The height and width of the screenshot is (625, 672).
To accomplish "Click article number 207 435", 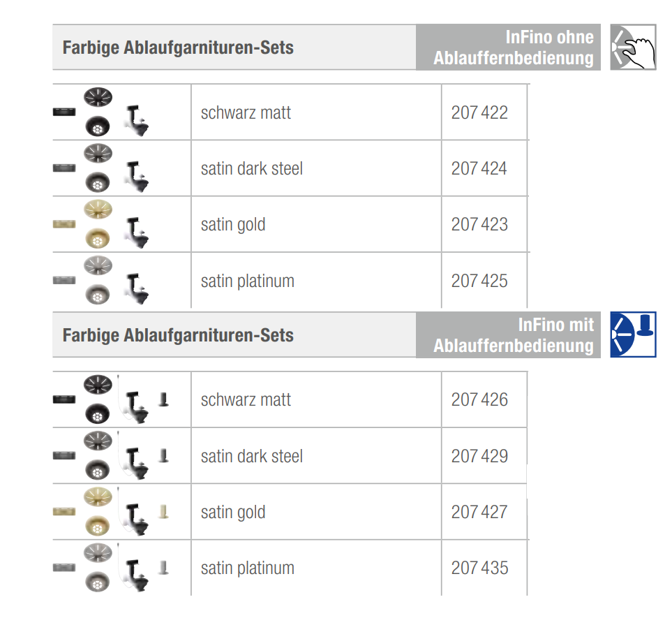I will [479, 568].
